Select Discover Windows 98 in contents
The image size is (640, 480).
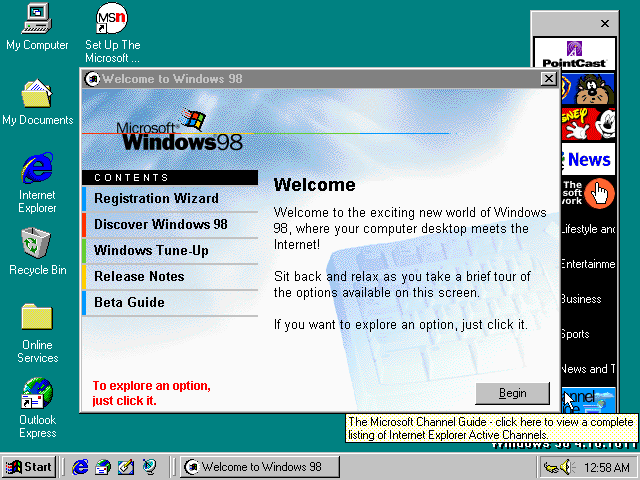point(170,225)
